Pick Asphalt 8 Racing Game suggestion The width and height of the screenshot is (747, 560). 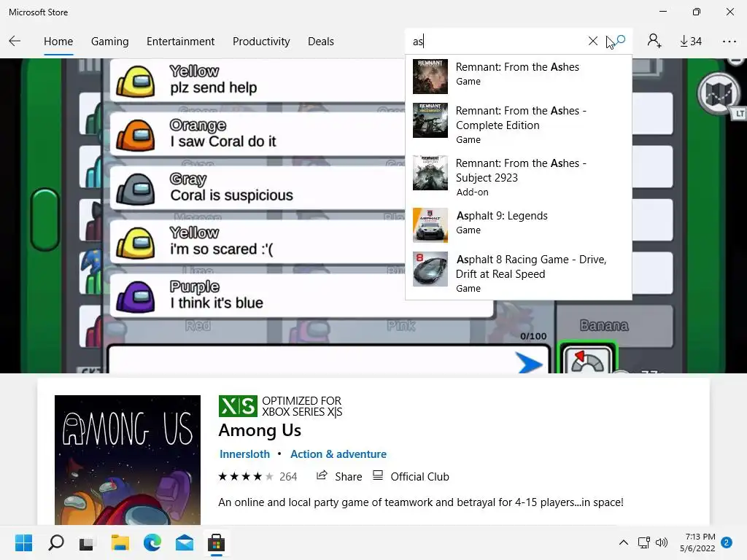point(519,273)
